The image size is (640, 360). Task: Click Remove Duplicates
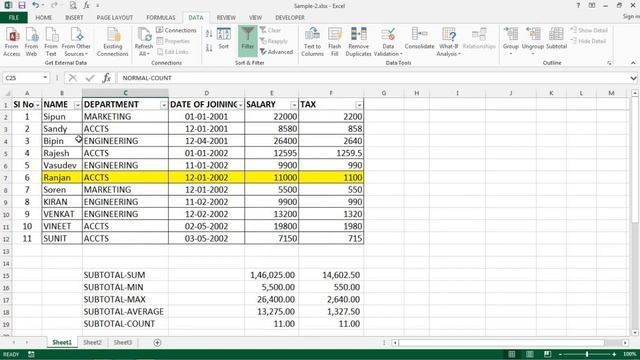tap(358, 42)
